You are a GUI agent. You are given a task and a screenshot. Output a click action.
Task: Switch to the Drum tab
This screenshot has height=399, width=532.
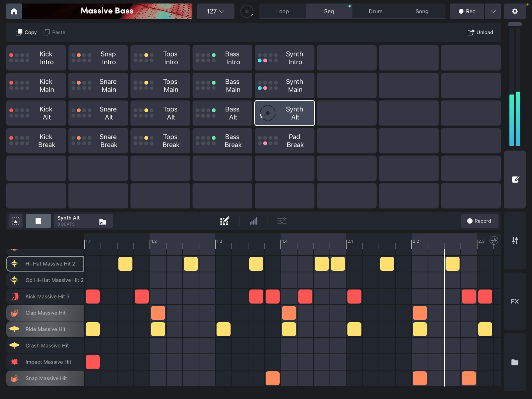[x=375, y=11]
